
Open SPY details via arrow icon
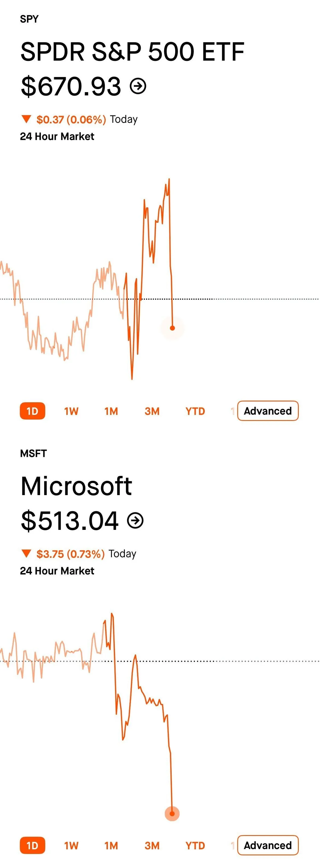[138, 86]
